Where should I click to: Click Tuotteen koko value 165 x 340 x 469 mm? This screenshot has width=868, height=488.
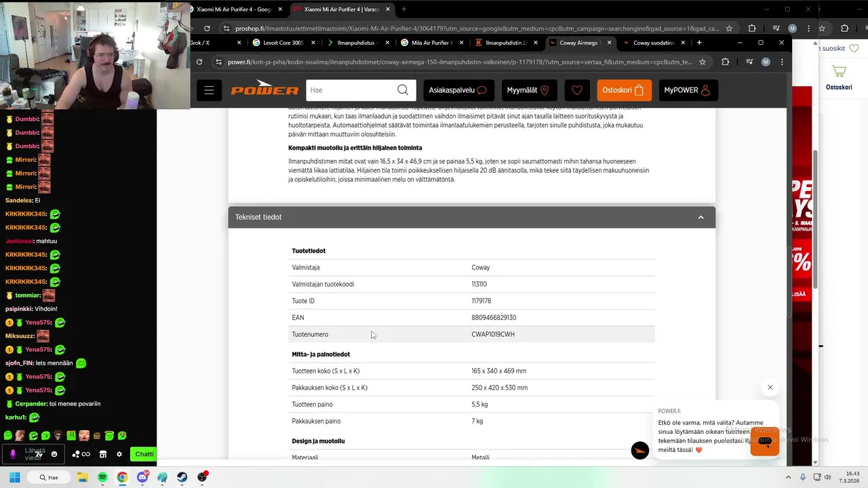click(499, 371)
